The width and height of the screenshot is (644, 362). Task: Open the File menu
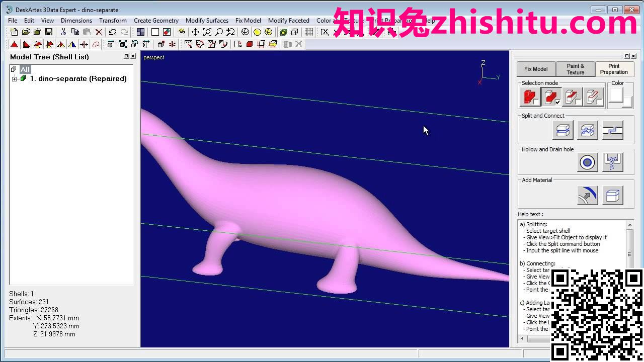coord(13,21)
